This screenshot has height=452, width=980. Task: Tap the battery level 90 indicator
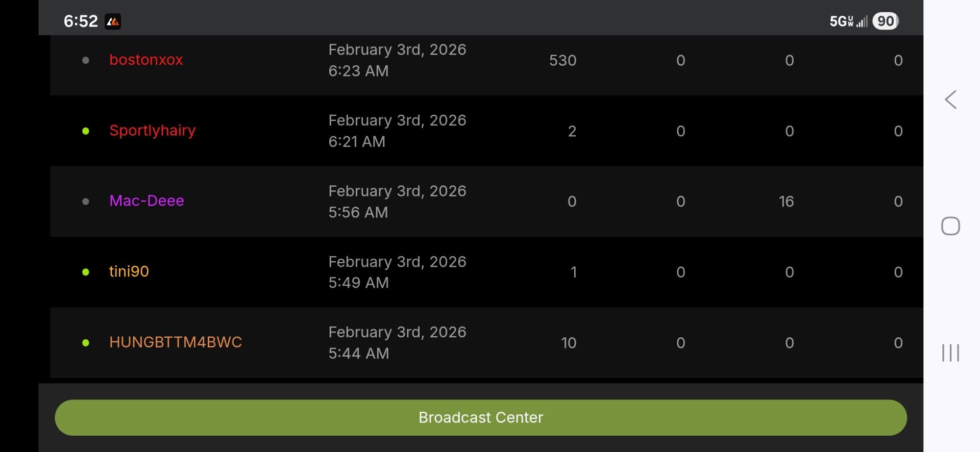click(x=886, y=21)
